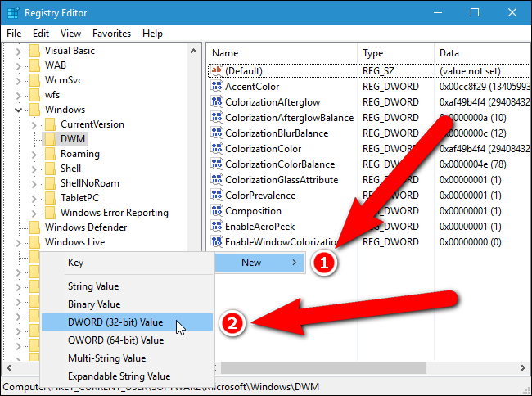
Task: Click the ColorizationColorBalance DWORD icon
Action: point(216,164)
